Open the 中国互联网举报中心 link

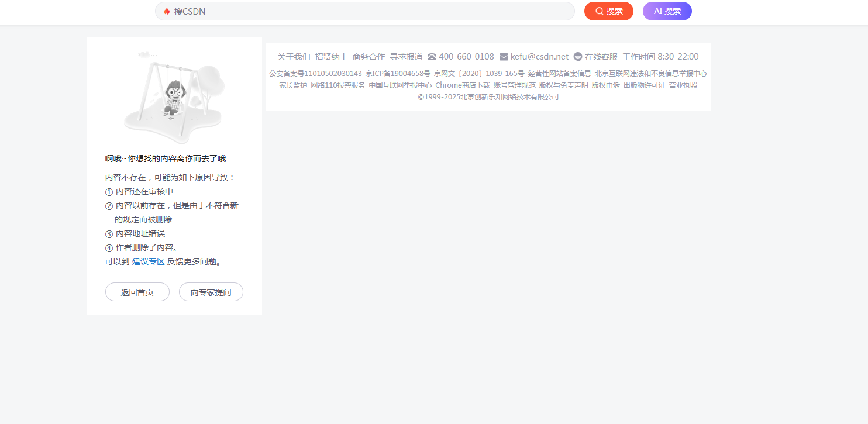400,85
